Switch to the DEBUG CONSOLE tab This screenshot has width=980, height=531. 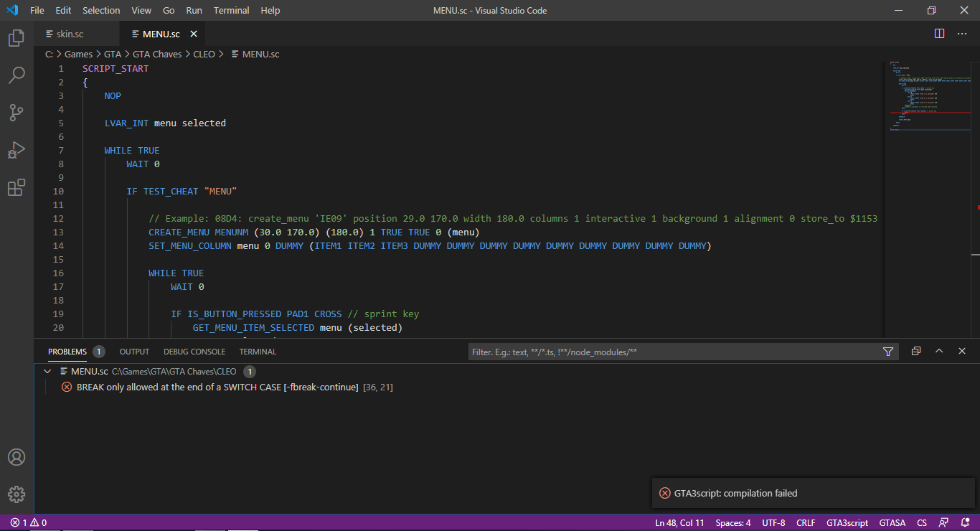coord(194,352)
